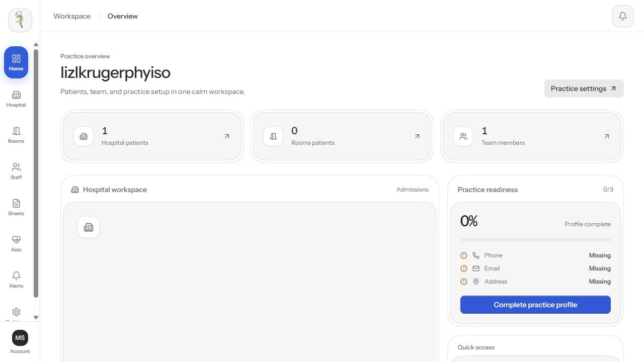Viewport: 644px width, 362px height.
Task: Open the Hospital patients card arrow
Action: click(x=227, y=136)
